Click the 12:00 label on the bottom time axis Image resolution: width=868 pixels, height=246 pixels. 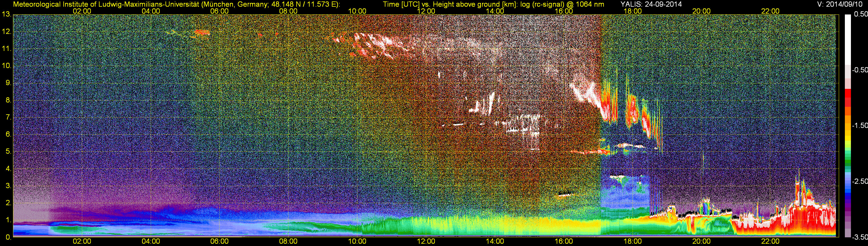point(426,242)
